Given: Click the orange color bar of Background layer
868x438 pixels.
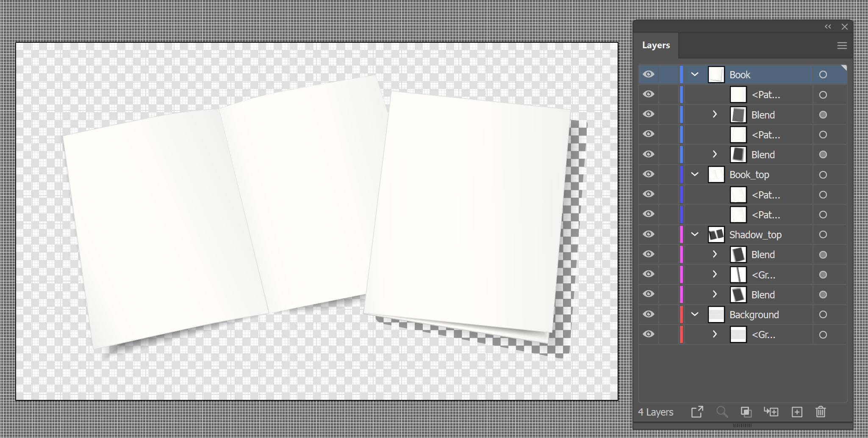Looking at the screenshot, I should [682, 314].
